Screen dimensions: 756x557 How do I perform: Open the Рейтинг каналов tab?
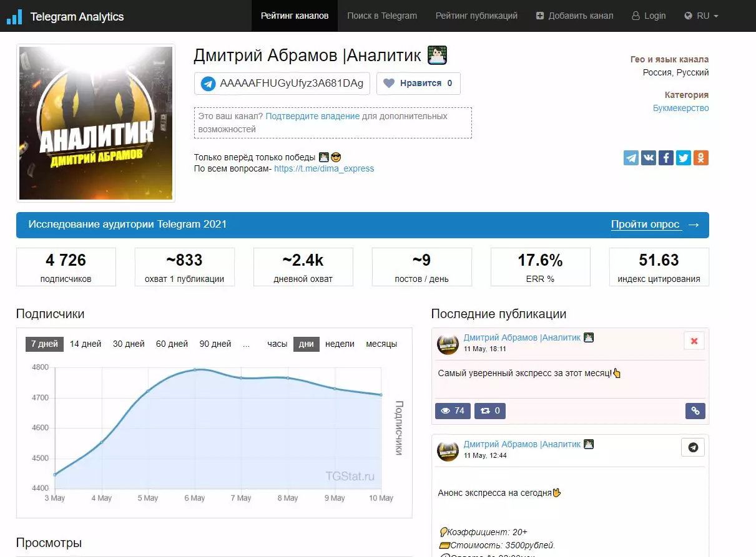tap(295, 16)
